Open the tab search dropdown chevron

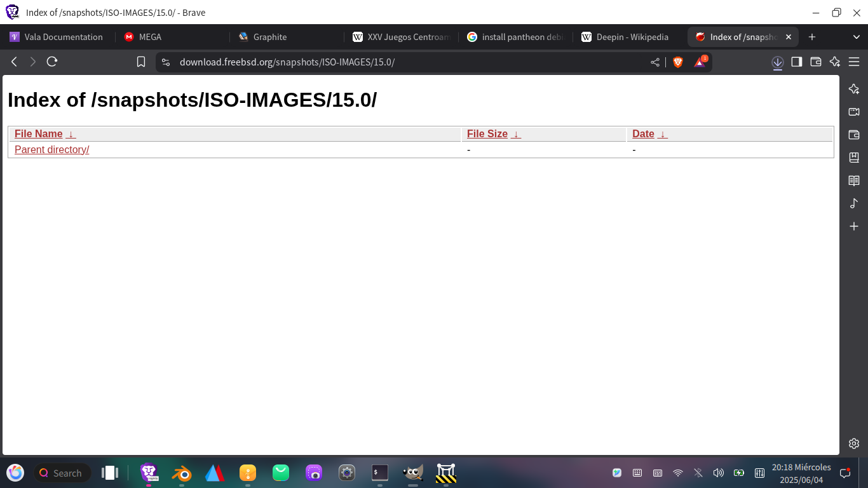click(x=856, y=37)
